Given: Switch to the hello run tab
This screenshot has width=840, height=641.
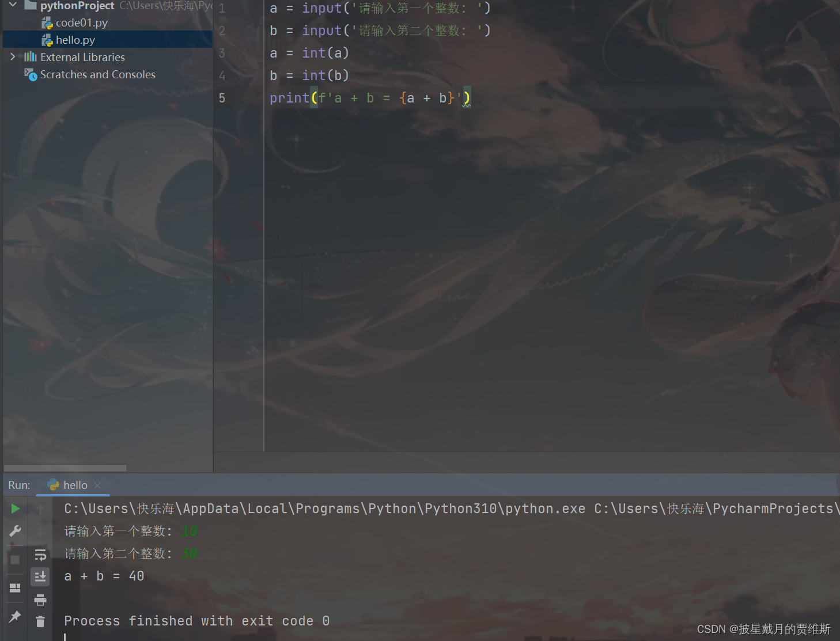Looking at the screenshot, I should [75, 486].
